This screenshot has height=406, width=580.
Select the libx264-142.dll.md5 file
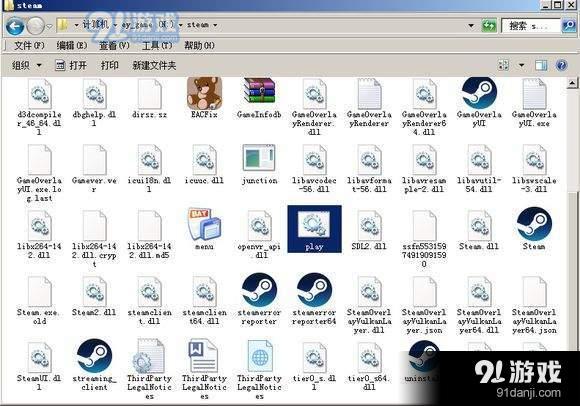[x=149, y=234]
